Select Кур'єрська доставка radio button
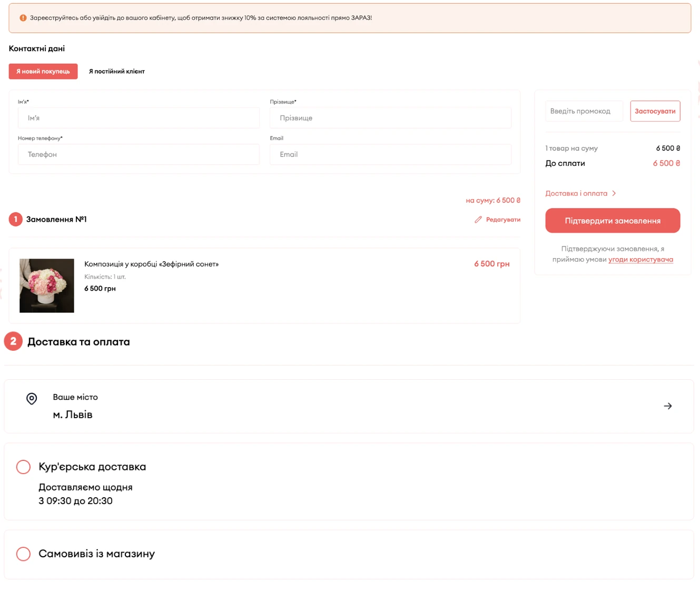Screen dimensions: 700x591 pos(23,467)
